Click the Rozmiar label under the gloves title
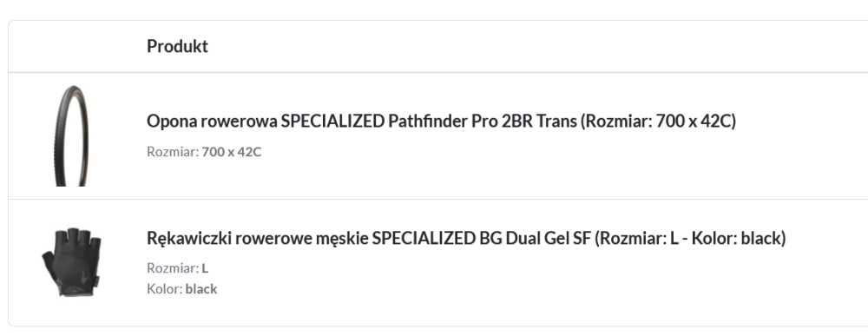The image size is (868, 336). coord(173,268)
